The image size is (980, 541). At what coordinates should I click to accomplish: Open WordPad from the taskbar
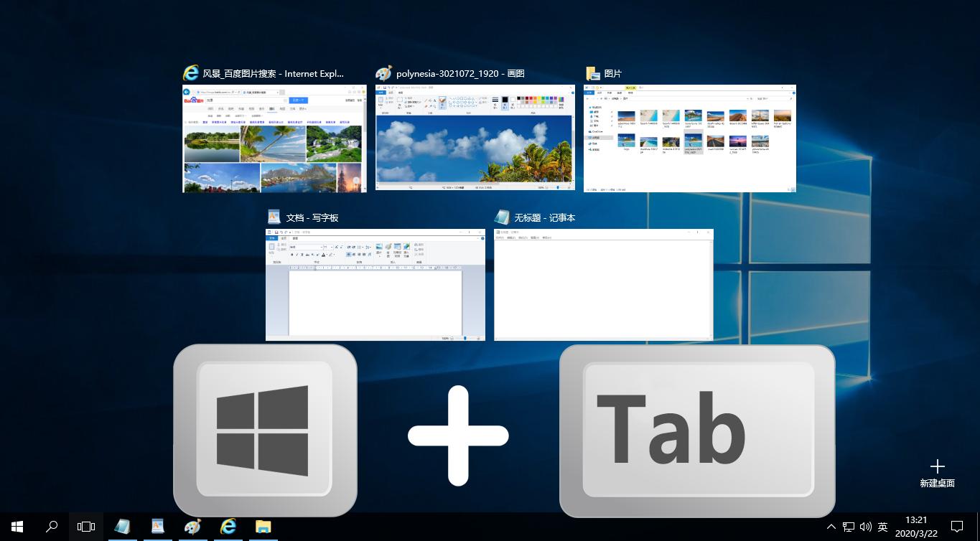(x=157, y=526)
